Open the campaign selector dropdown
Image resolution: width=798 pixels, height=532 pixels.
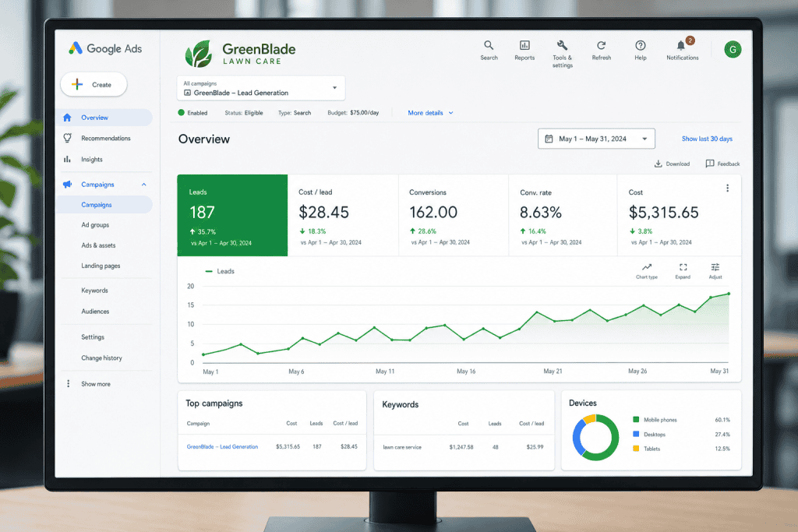[260, 88]
